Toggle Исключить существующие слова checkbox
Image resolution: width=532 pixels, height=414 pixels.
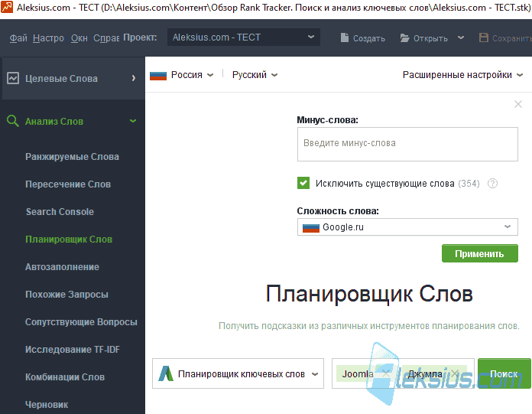pos(303,183)
